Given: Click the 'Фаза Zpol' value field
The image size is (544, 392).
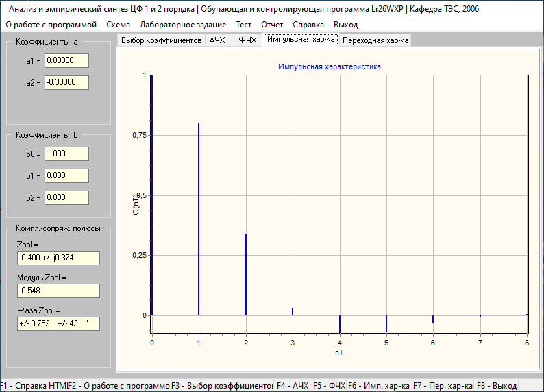Looking at the screenshot, I should click(59, 323).
